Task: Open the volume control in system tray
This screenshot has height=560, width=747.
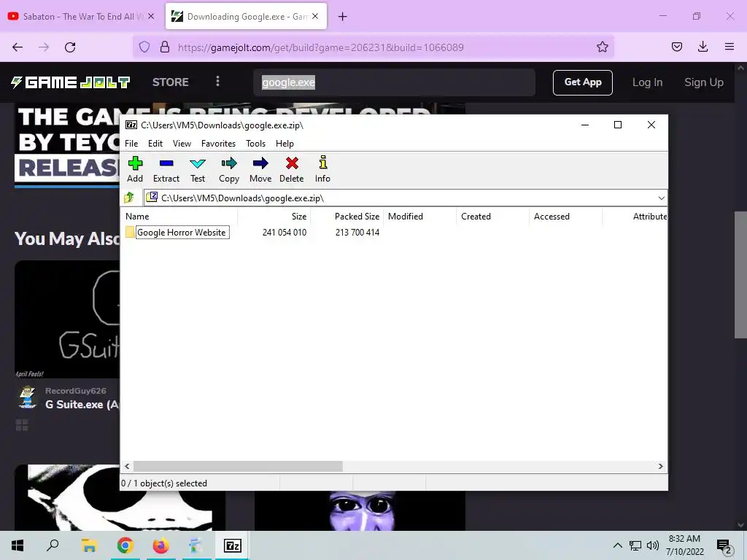Action: pyautogui.click(x=653, y=545)
